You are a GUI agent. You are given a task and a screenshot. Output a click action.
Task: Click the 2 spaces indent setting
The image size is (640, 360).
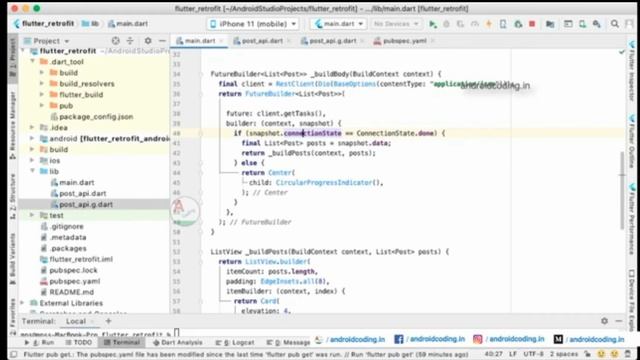tap(564, 354)
